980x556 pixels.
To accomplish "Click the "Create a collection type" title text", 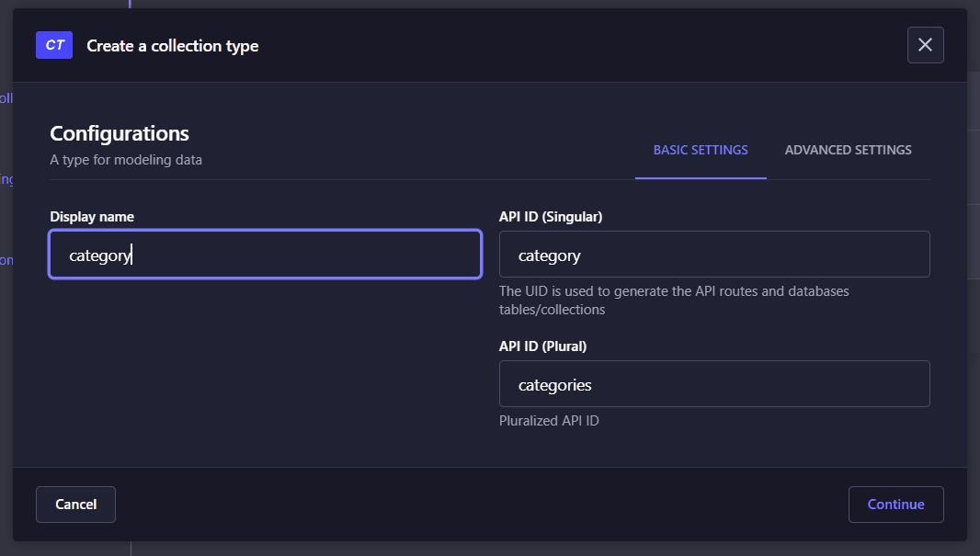I will pyautogui.click(x=173, y=46).
